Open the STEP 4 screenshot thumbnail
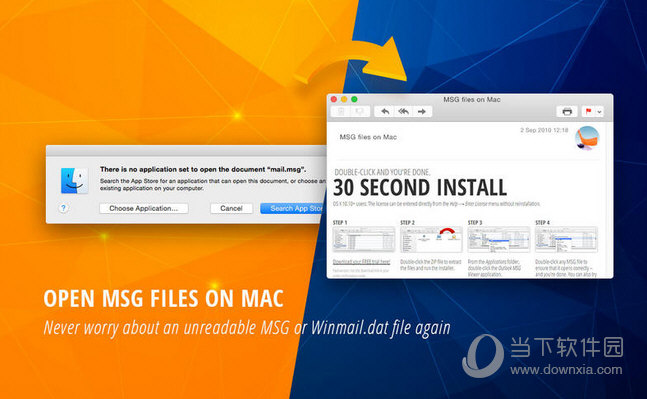 point(566,239)
